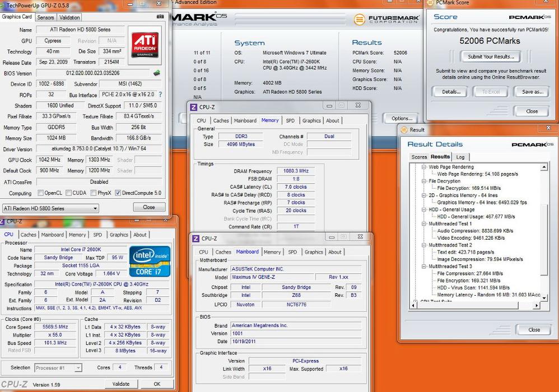The width and height of the screenshot is (559, 392).
Task: Click the Core Voltage 1.664 V value
Action: click(111, 274)
